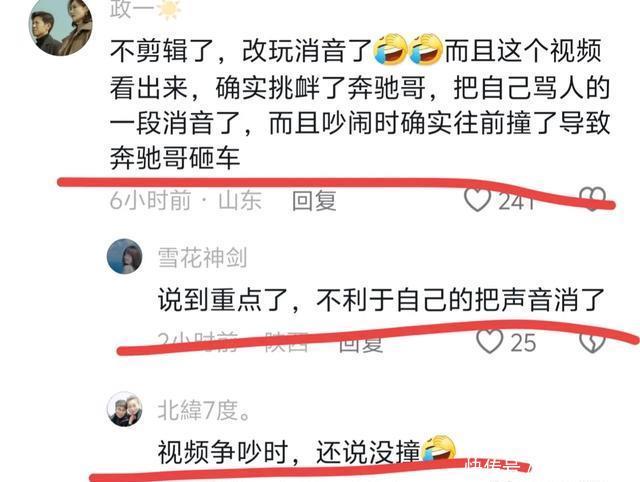Tap the 25 like count
Image resolution: width=640 pixels, height=482 pixels.
(523, 342)
